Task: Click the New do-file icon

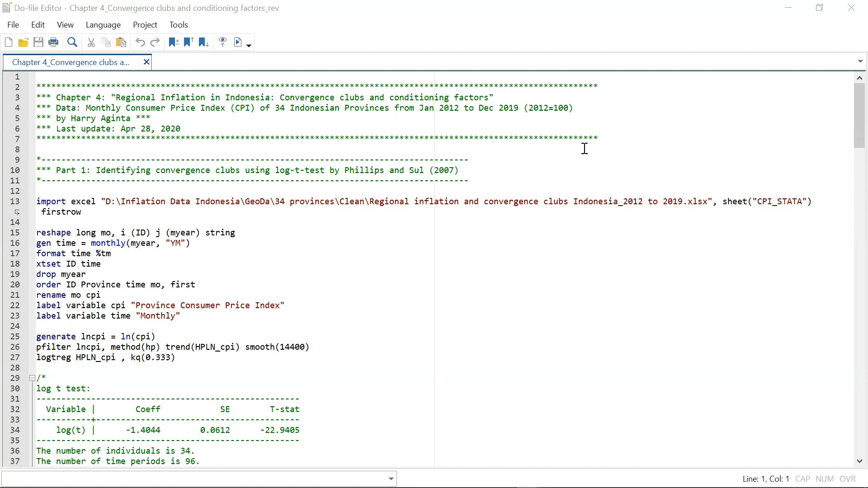Action: coord(9,42)
